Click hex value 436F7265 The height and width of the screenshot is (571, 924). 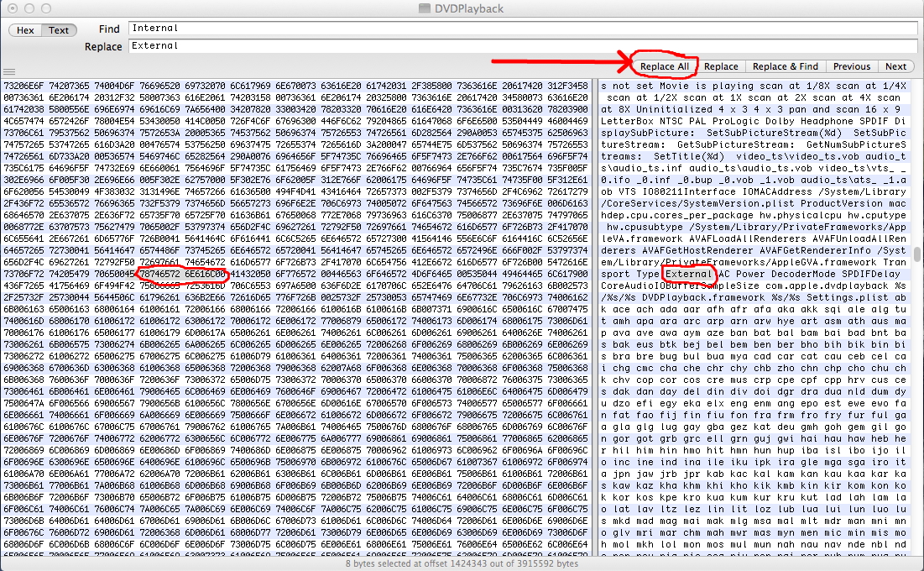point(23,285)
